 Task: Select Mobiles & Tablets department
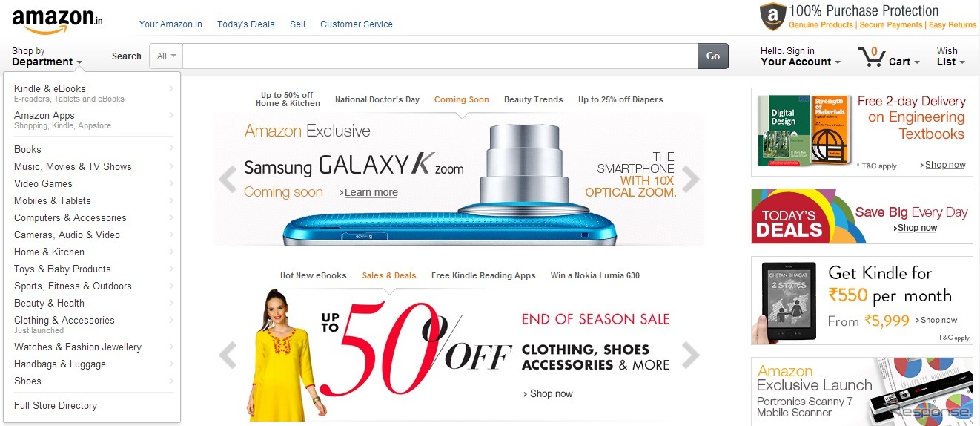click(53, 200)
